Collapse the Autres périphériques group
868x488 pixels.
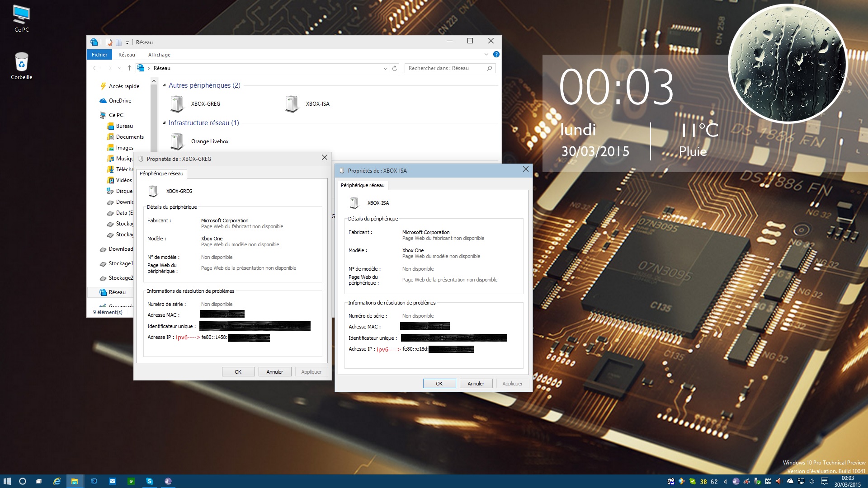[x=164, y=85]
